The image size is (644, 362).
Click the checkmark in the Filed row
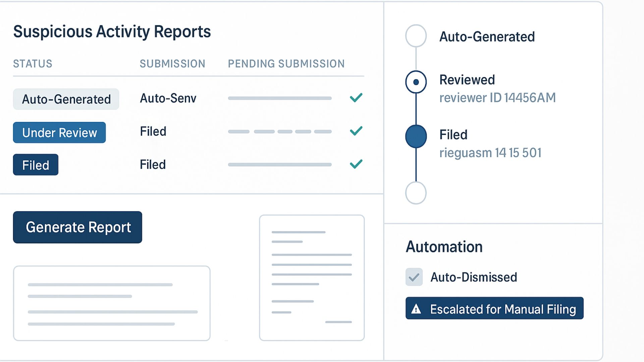[356, 164]
